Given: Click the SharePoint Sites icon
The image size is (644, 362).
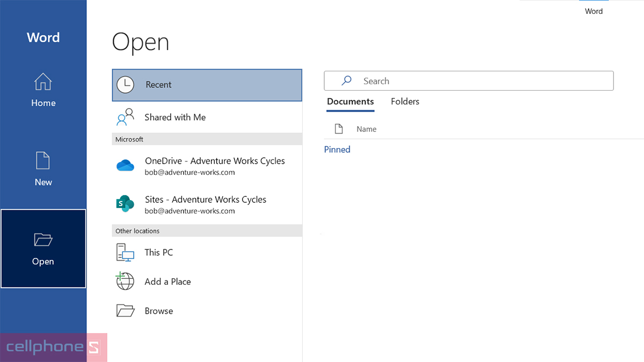Looking at the screenshot, I should pyautogui.click(x=125, y=204).
